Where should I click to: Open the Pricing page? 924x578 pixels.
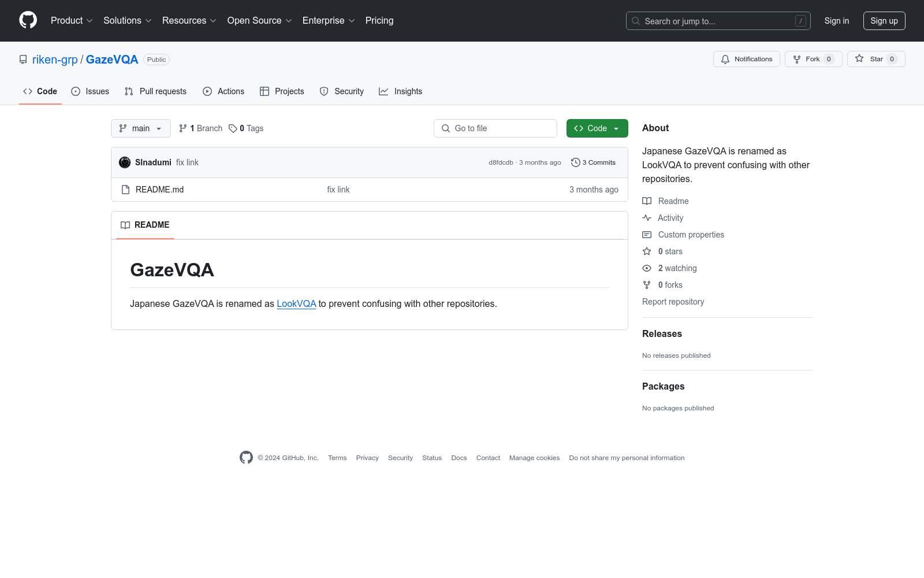[379, 20]
